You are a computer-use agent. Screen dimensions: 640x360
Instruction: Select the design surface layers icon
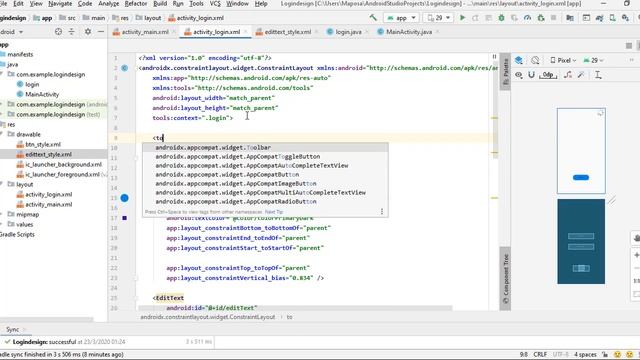519,60
